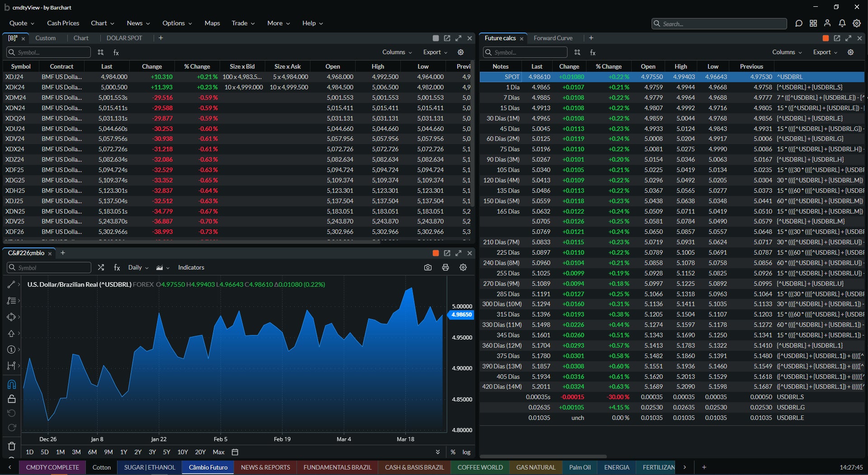Pop out the quote panel to new window
The image size is (868, 475).
[447, 38]
